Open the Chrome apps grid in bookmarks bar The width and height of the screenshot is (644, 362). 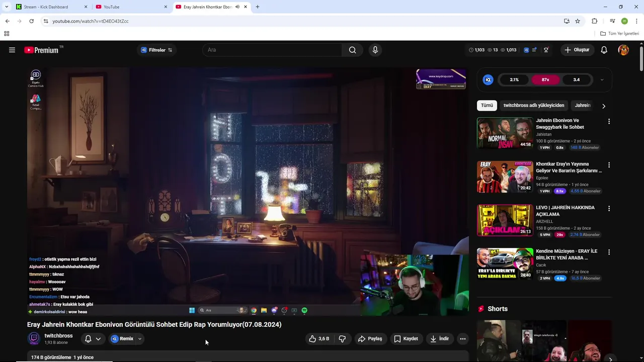pyautogui.click(x=7, y=34)
